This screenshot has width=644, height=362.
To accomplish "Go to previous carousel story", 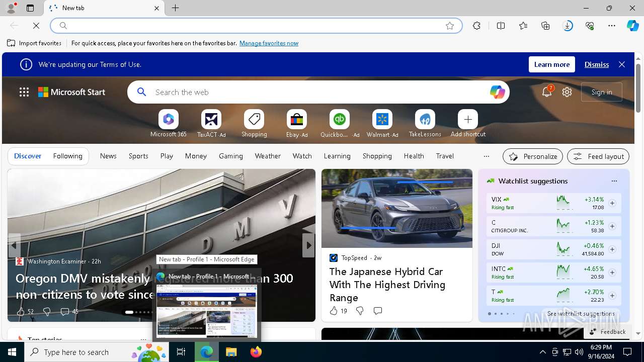I will 14,245.
